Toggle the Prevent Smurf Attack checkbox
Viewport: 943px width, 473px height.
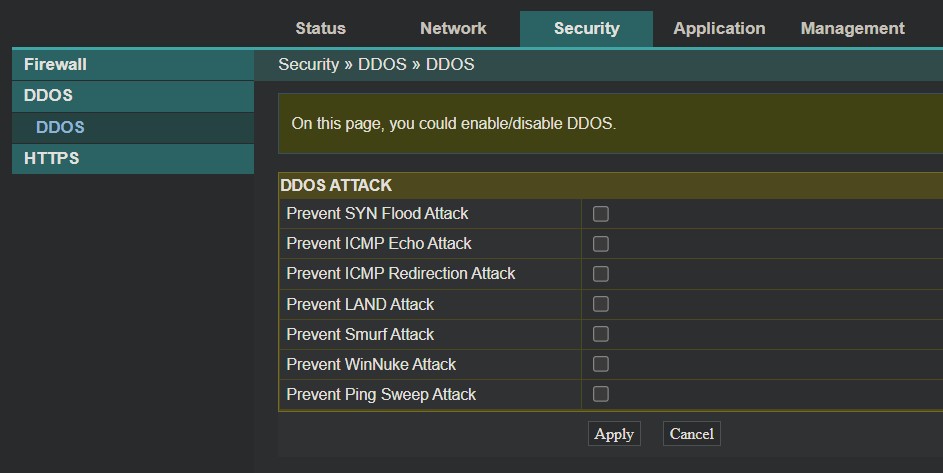tap(601, 334)
